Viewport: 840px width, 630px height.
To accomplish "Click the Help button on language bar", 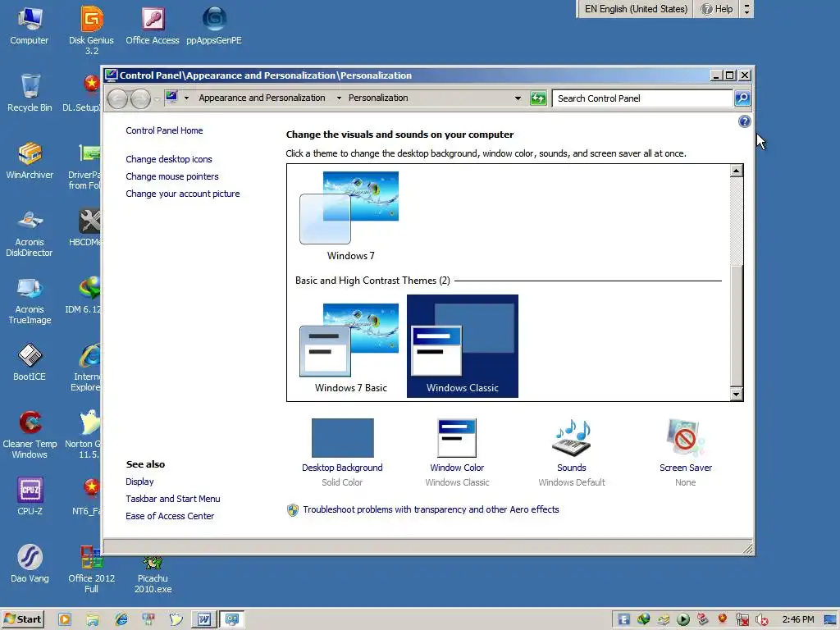I will click(x=717, y=9).
